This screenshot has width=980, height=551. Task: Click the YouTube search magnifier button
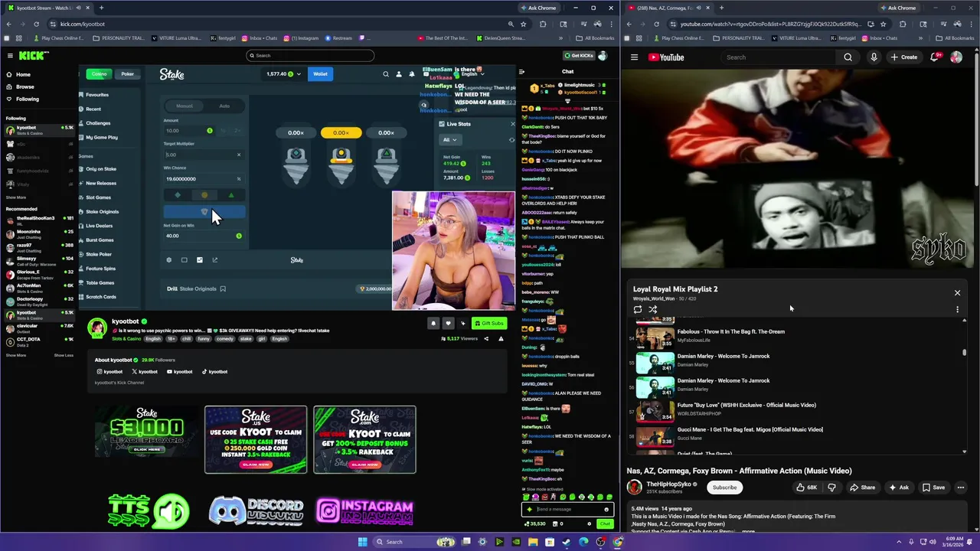coord(848,57)
